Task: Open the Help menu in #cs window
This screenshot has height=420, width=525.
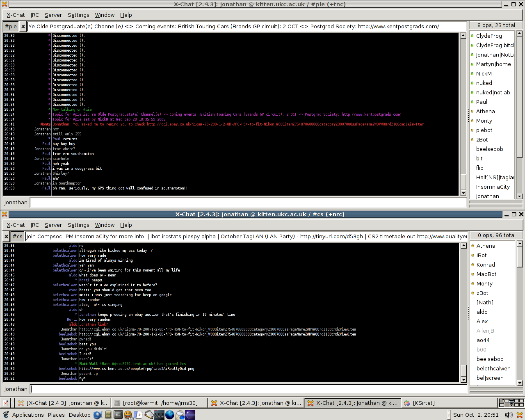Action: pyautogui.click(x=126, y=225)
